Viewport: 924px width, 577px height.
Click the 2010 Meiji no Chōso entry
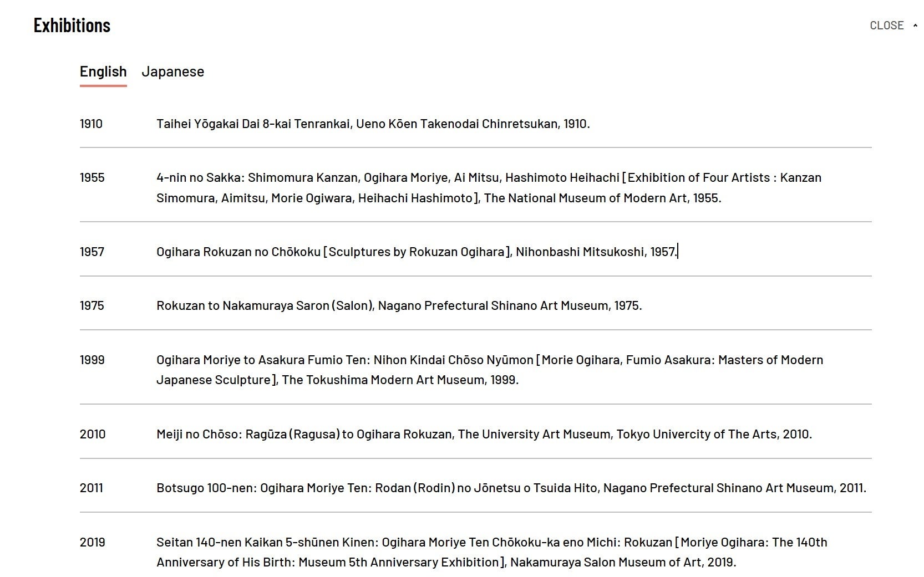click(x=484, y=434)
